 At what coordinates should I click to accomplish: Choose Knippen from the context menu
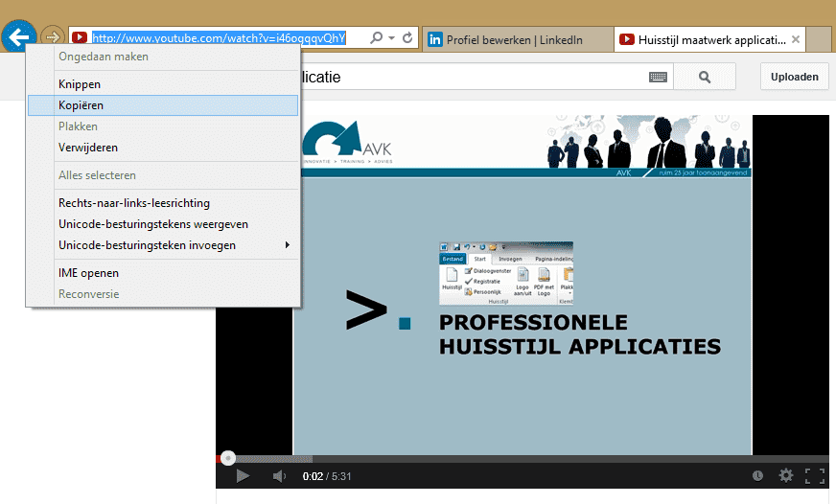pos(163,84)
